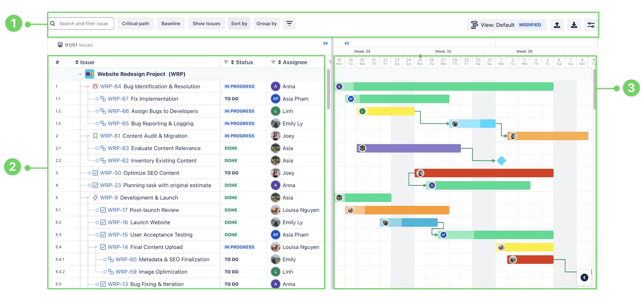Open WRP-65 Bug Reporting & Logging link
The height and width of the screenshot is (298, 644).
118,123
